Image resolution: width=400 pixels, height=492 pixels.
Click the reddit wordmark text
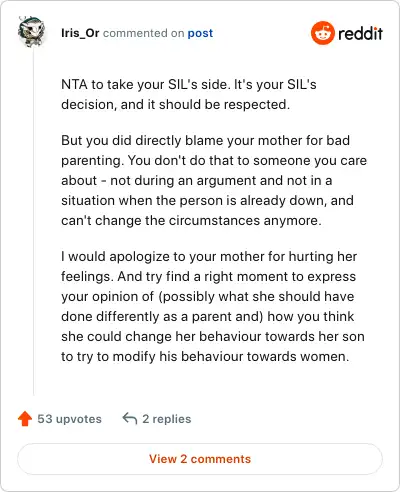[x=360, y=33]
